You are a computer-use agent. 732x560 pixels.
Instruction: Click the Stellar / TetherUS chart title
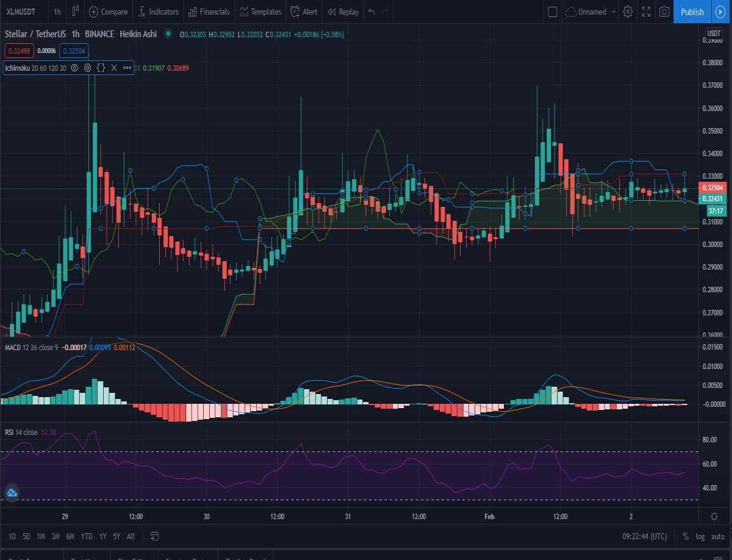coord(35,35)
